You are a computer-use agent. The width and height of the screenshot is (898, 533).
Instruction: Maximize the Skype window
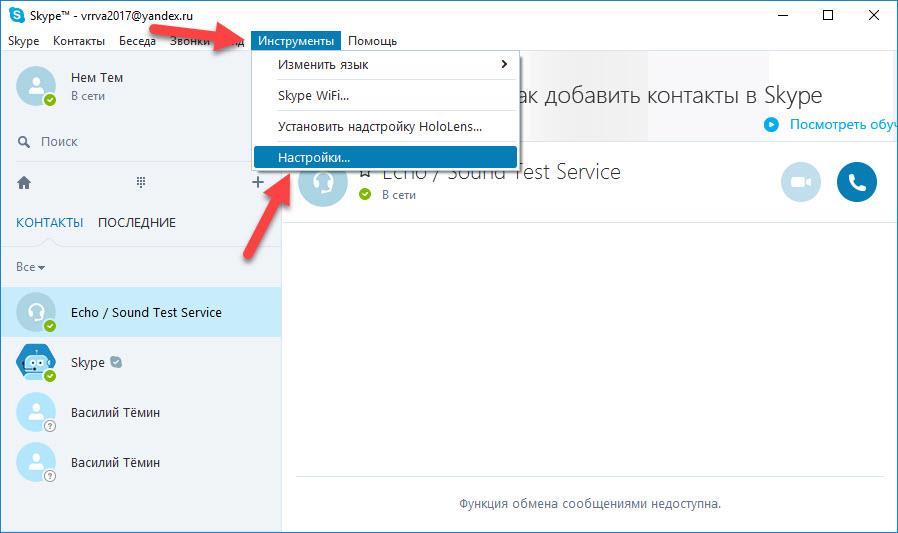coord(828,15)
